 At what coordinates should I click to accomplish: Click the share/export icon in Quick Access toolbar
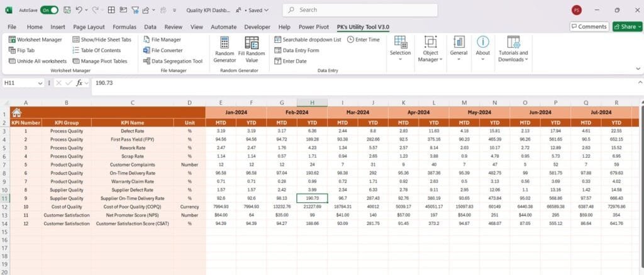pyautogui.click(x=146, y=10)
